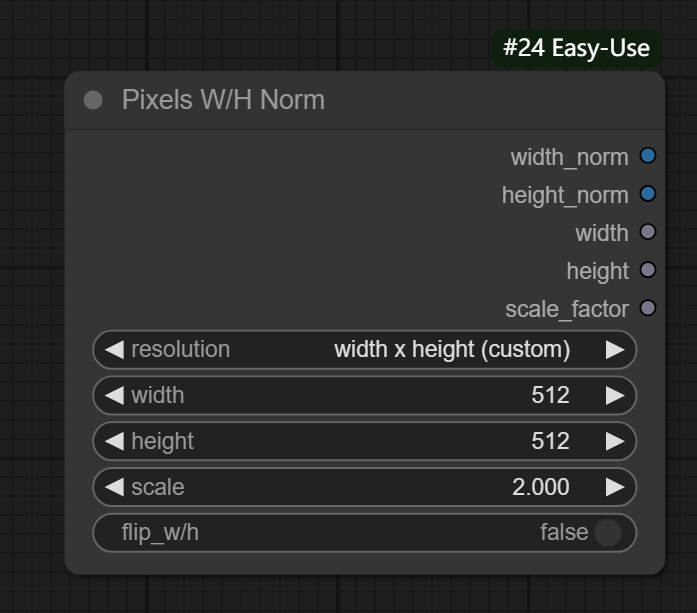Viewport: 697px width, 613px height.
Task: Increase scale using the right arrow
Action: coord(615,487)
